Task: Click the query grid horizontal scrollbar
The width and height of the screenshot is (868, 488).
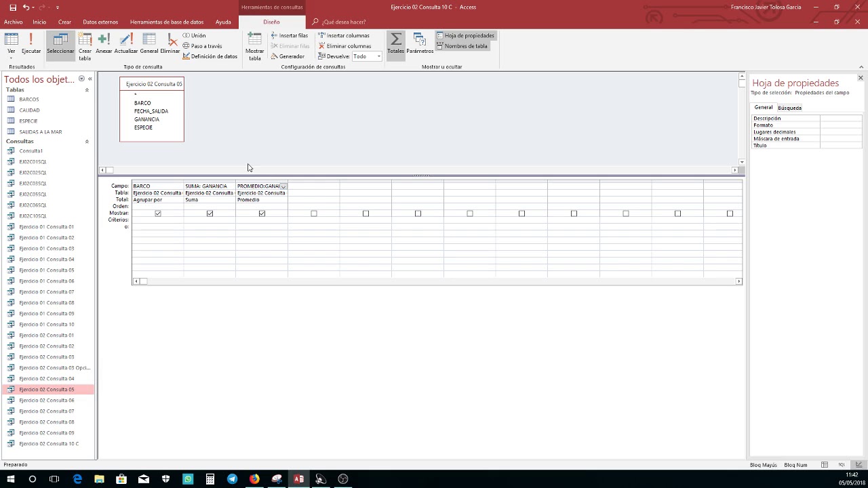Action: [437, 281]
